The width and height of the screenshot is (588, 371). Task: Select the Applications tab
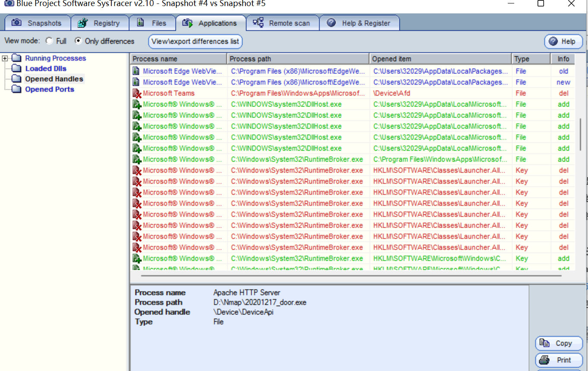tap(211, 23)
